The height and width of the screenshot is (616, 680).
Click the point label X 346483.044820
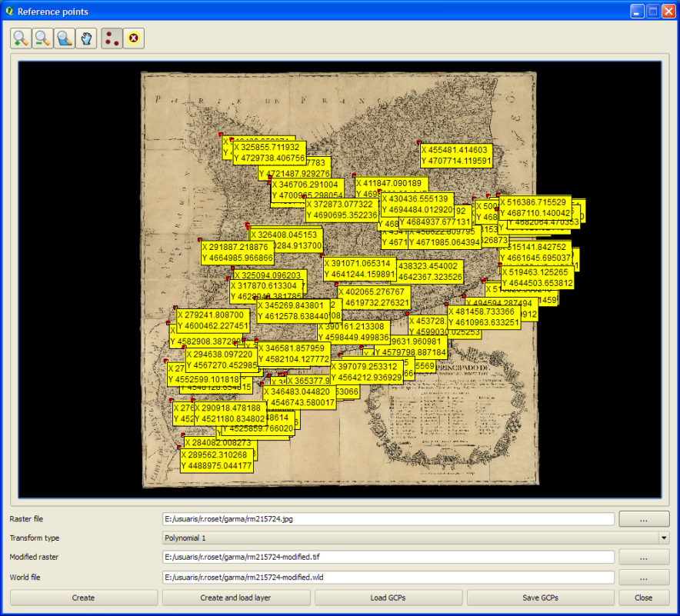(x=300, y=397)
